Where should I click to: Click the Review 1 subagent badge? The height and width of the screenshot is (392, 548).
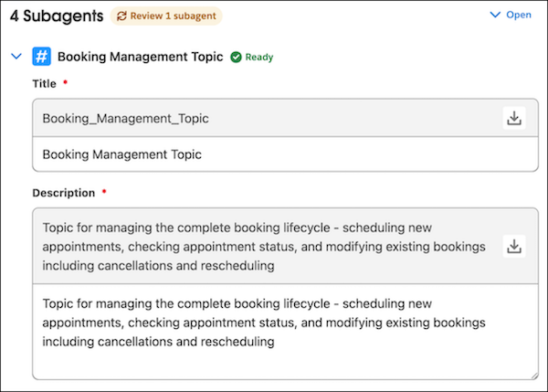[x=166, y=16]
